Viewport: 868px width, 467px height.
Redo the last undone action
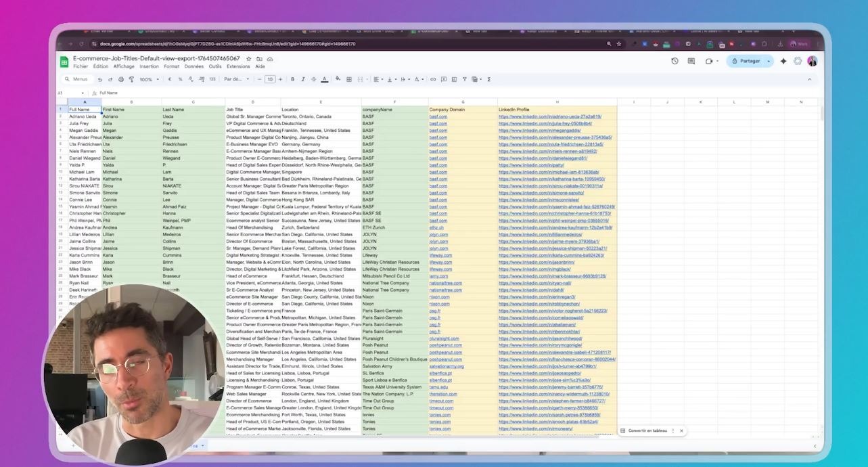pyautogui.click(x=110, y=79)
